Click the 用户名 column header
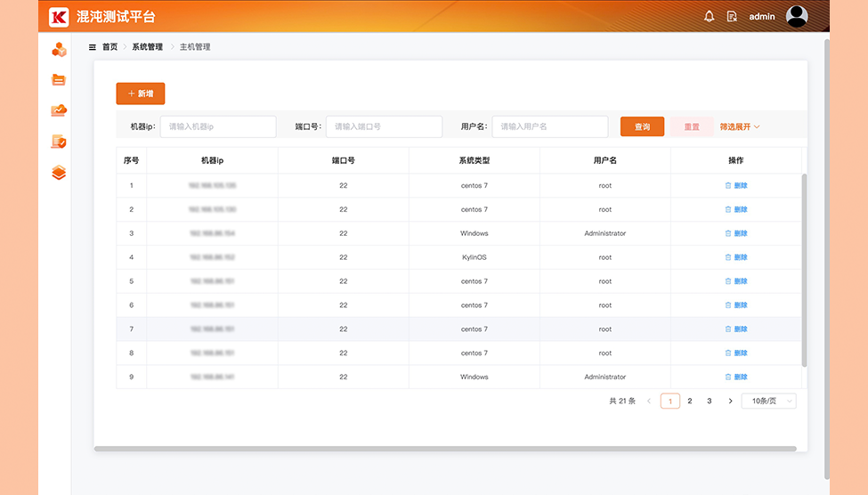The height and width of the screenshot is (495, 868). (x=605, y=160)
